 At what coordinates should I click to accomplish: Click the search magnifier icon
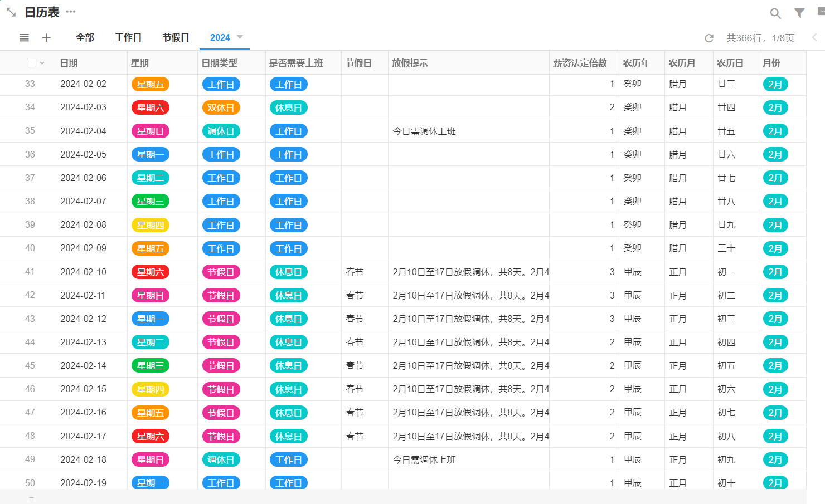[x=775, y=13]
